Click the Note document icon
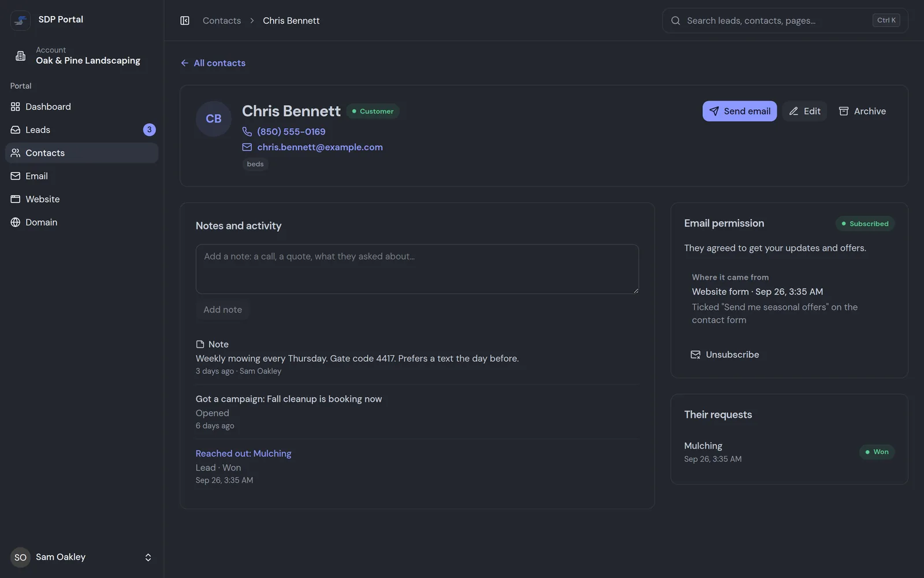924x578 pixels. point(200,344)
